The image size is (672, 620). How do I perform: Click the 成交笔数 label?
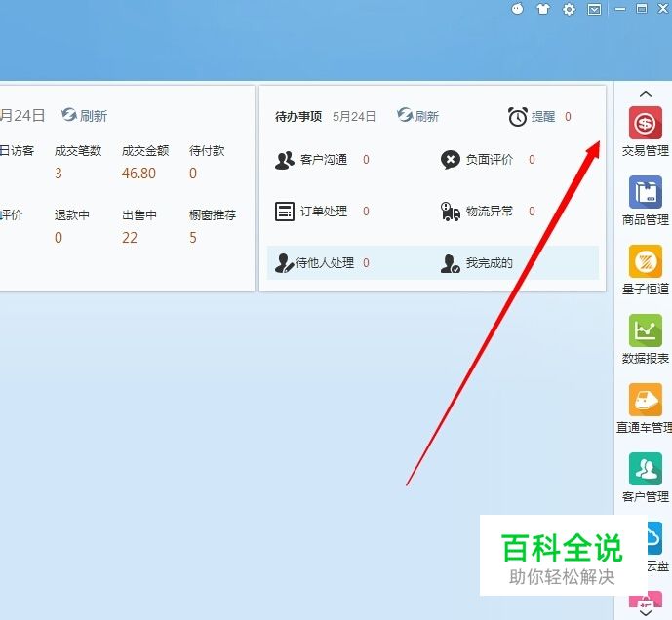tap(78, 151)
